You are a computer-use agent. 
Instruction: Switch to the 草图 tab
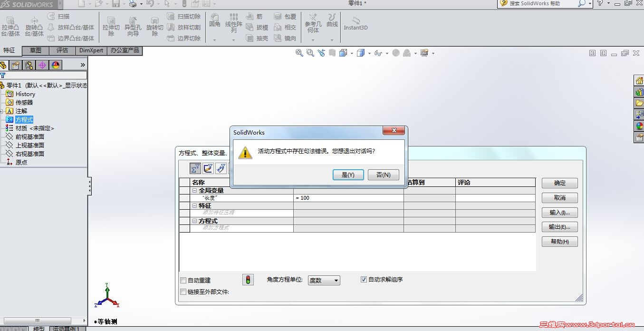click(35, 50)
